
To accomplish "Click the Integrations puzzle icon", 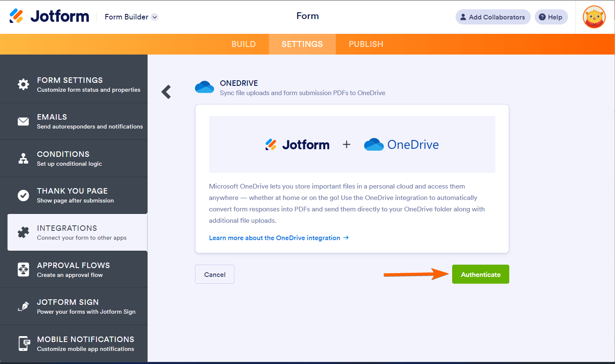I will tap(23, 233).
